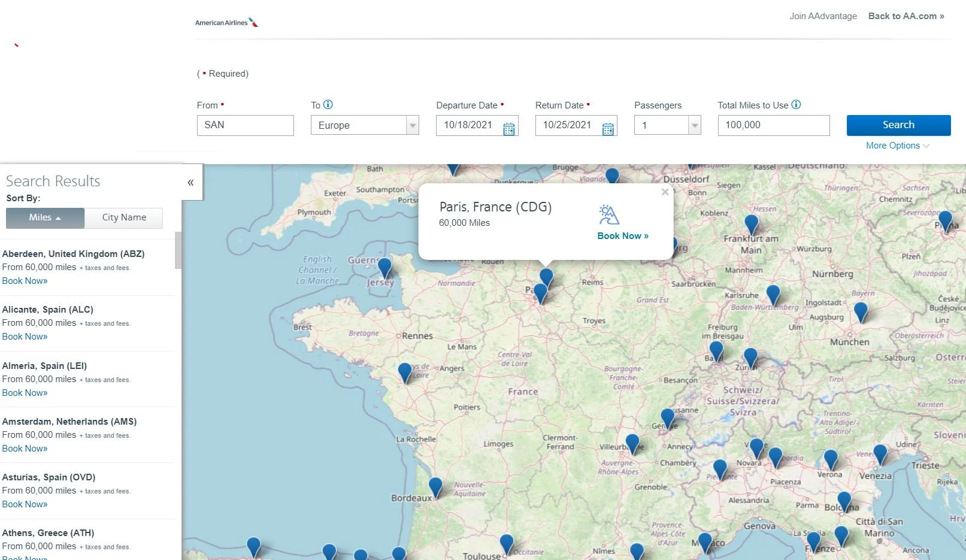Click the map pin west of Angers
Image resolution: width=966 pixels, height=560 pixels.
[x=405, y=373]
